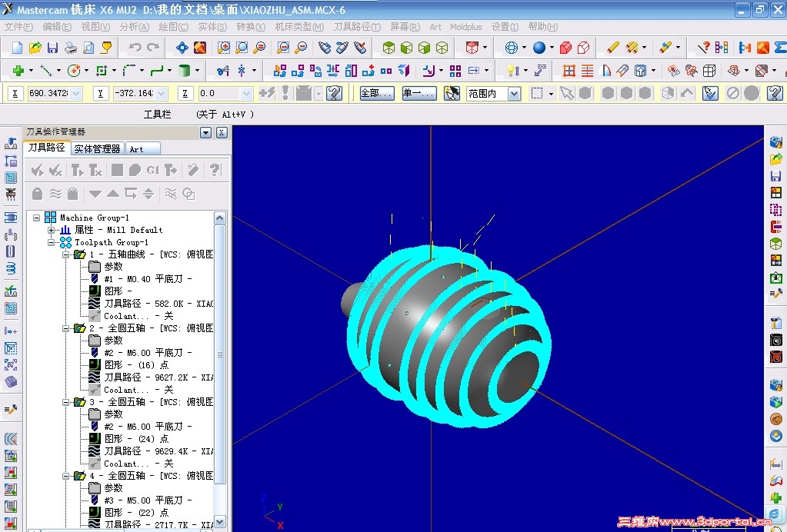Click the light bulb blank entity icon
The height and width of the screenshot is (532, 787).
512,71
